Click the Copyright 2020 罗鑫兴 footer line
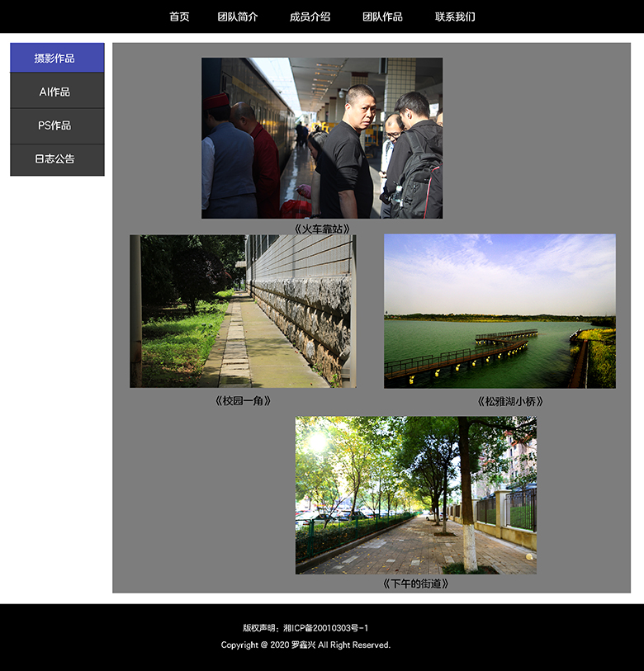The height and width of the screenshot is (671, 644). [x=305, y=645]
